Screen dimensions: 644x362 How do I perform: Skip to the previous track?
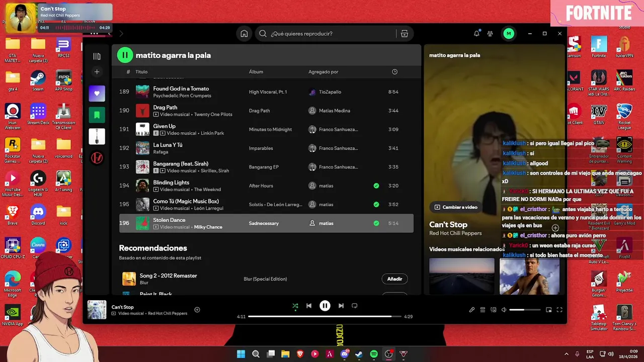coord(309,306)
